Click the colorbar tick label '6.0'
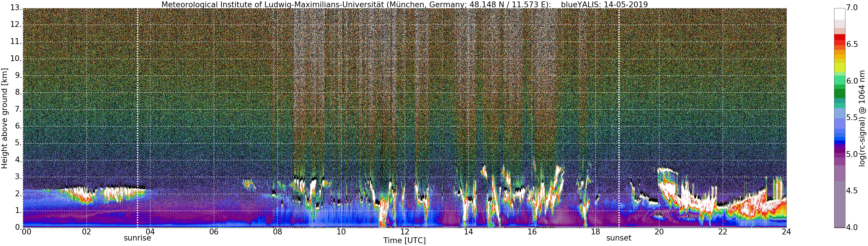 (852, 81)
